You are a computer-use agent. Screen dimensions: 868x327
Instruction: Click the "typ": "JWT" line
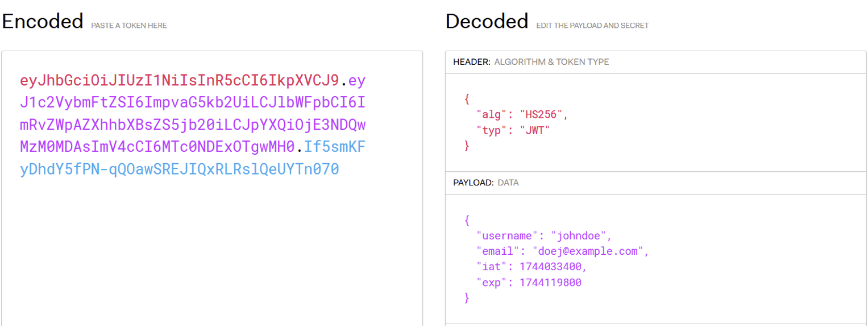click(513, 130)
